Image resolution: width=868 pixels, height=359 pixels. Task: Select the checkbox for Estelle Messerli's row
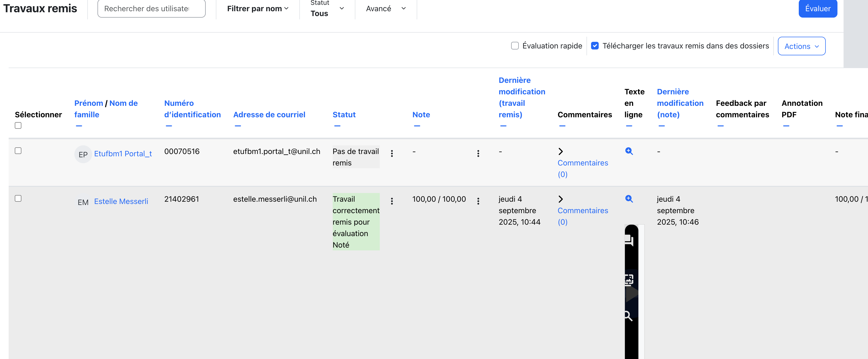point(18,198)
